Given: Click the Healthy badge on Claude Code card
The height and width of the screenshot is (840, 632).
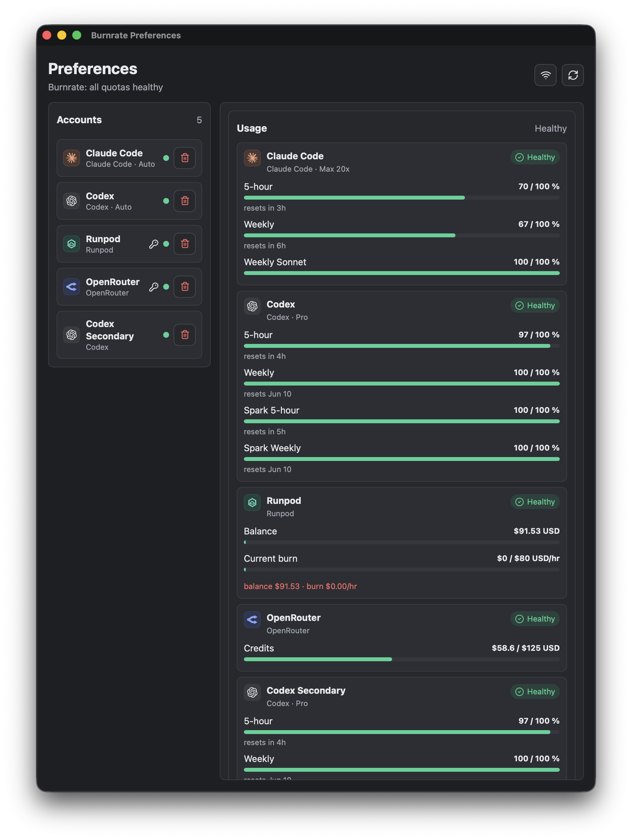Looking at the screenshot, I should pyautogui.click(x=535, y=157).
